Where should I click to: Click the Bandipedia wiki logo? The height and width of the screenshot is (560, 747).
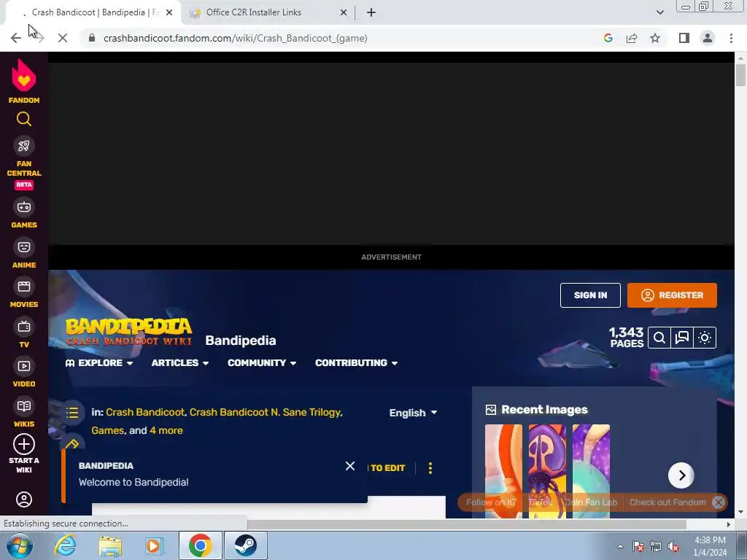click(x=128, y=332)
